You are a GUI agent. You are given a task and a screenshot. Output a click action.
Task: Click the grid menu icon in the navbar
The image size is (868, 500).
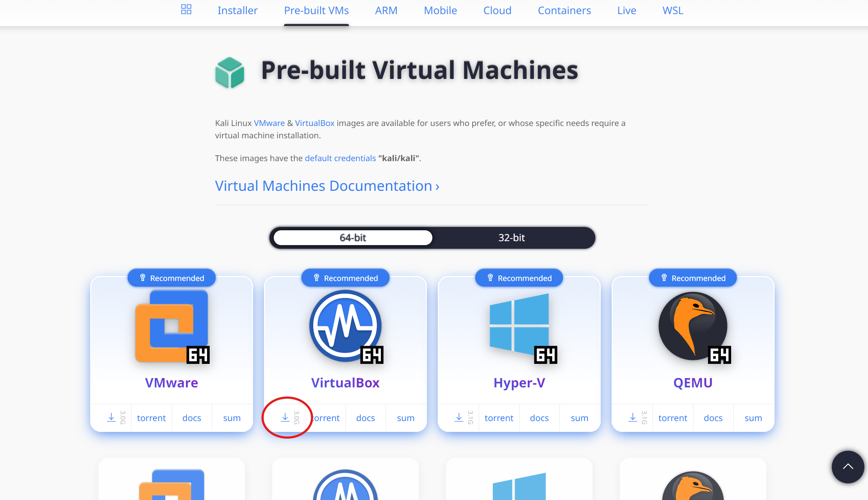point(186,10)
